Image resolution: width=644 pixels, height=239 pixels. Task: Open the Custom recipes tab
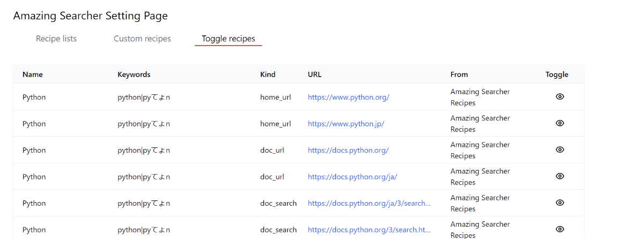click(x=142, y=39)
